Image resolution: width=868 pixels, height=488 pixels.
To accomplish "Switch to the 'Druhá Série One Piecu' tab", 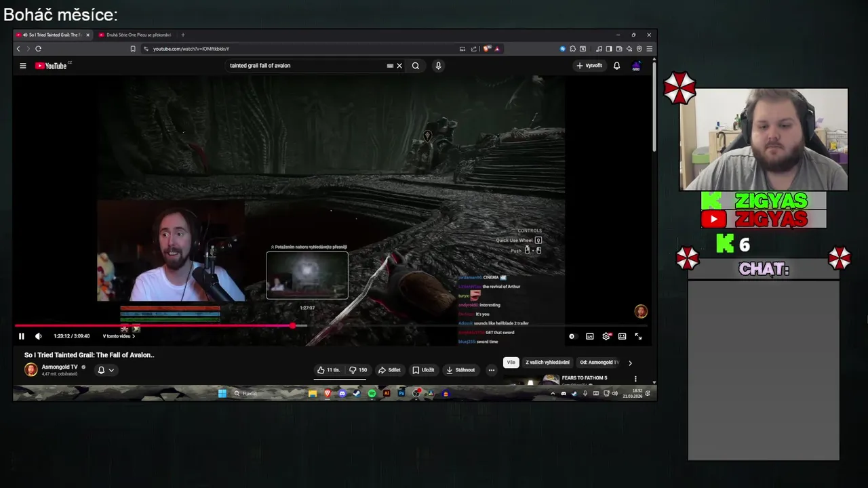I will [x=136, y=35].
